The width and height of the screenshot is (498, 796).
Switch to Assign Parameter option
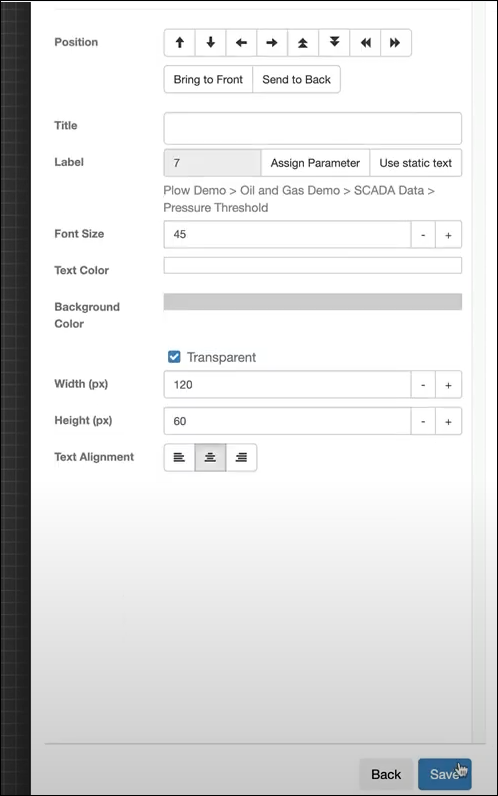click(x=315, y=163)
